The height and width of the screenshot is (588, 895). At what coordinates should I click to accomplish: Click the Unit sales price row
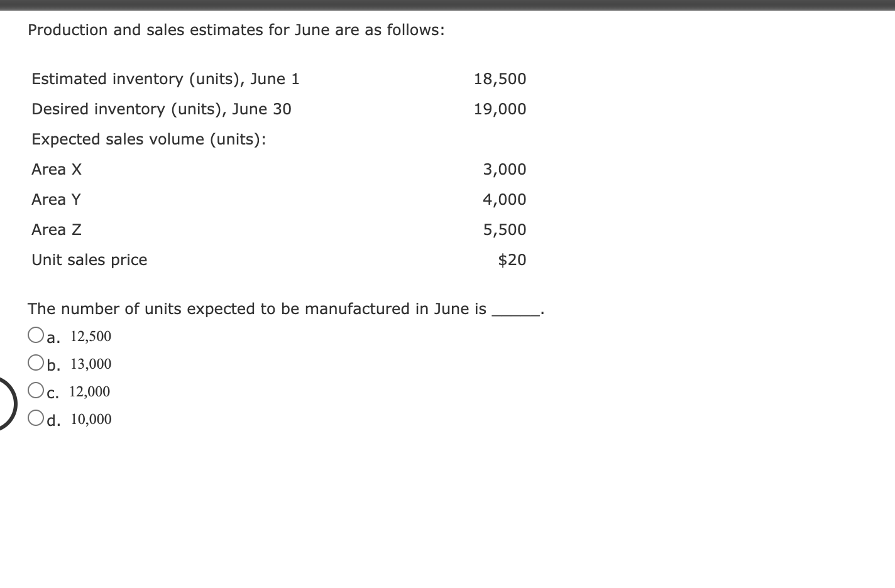point(89,259)
